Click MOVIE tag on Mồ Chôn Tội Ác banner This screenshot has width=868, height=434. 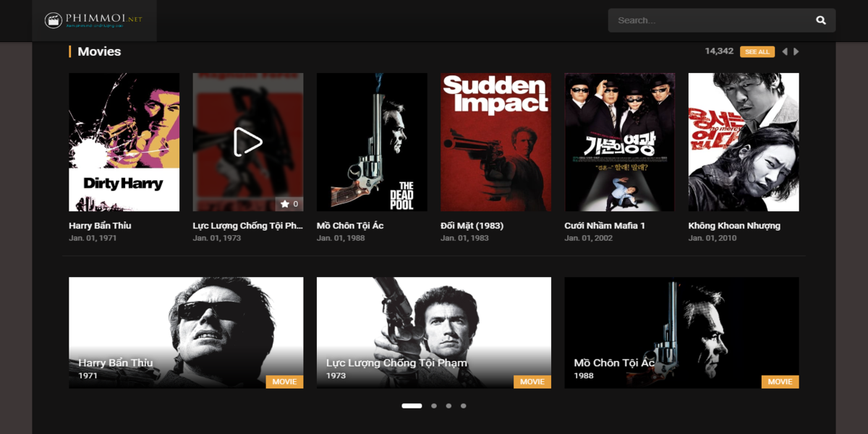pos(780,382)
